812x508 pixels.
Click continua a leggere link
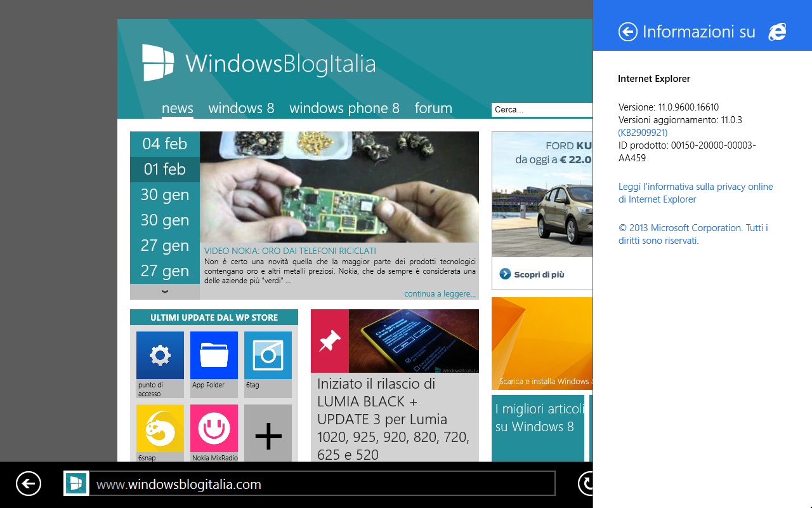[x=440, y=294]
